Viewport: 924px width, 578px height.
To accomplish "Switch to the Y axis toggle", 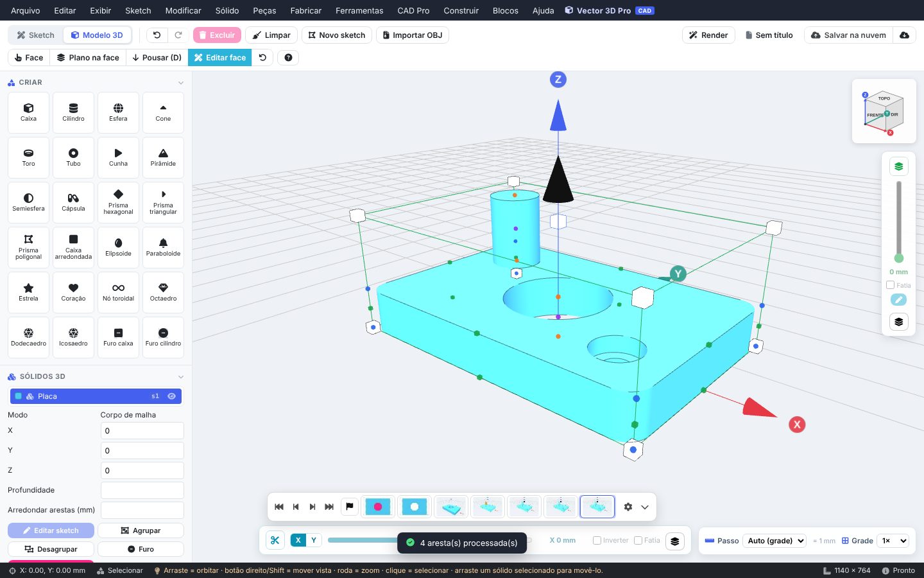I will coord(314,540).
